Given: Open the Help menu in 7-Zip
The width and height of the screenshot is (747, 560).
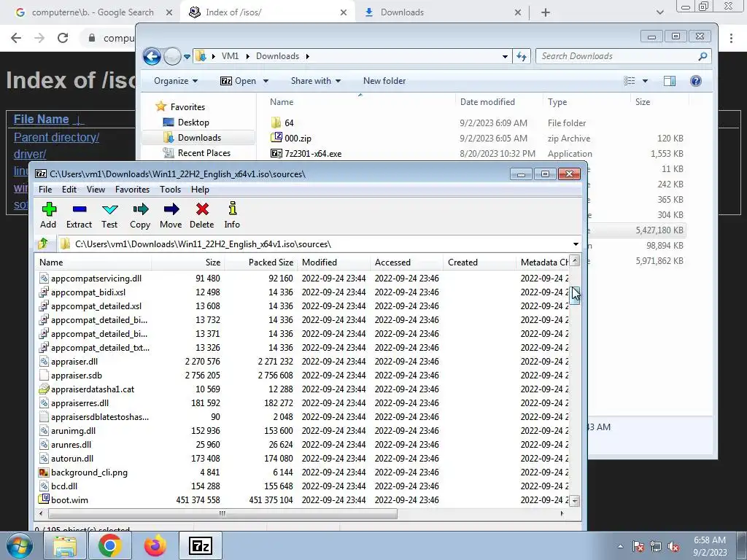Looking at the screenshot, I should [x=200, y=190].
